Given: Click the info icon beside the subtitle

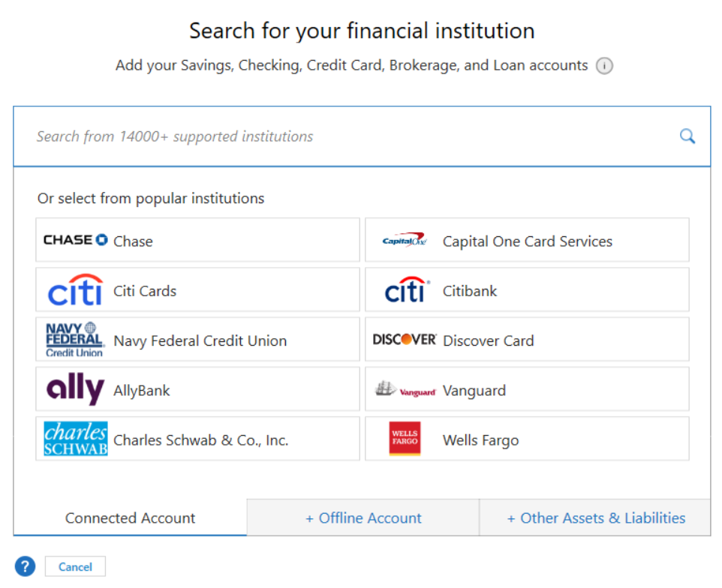Looking at the screenshot, I should [604, 66].
